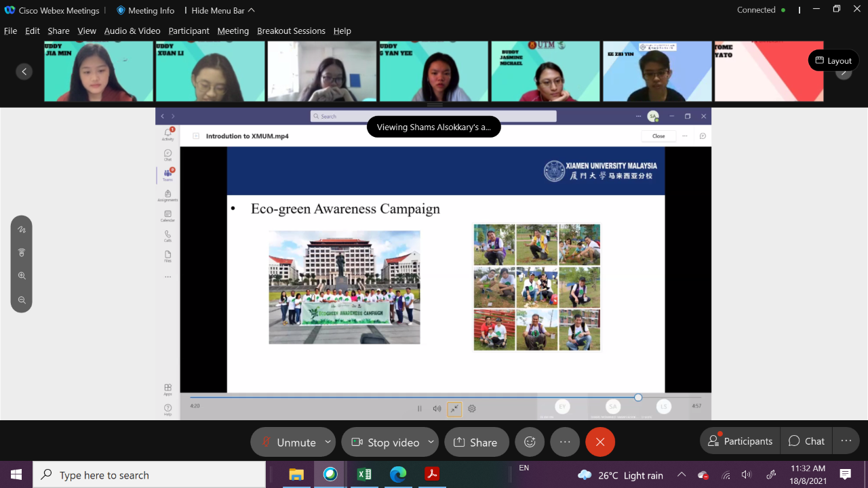Image resolution: width=868 pixels, height=488 pixels.
Task: Expand audio options arrow beside Unmute
Action: pyautogui.click(x=328, y=442)
